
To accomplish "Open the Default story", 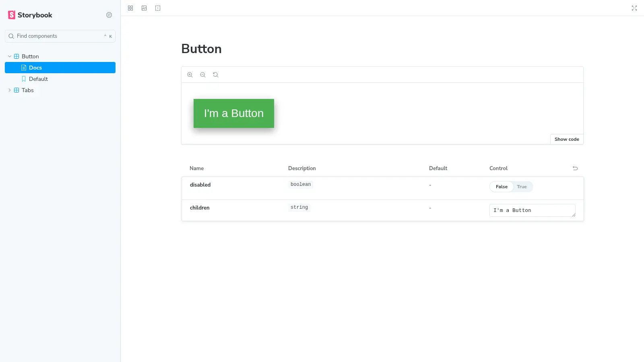I will tap(60, 79).
